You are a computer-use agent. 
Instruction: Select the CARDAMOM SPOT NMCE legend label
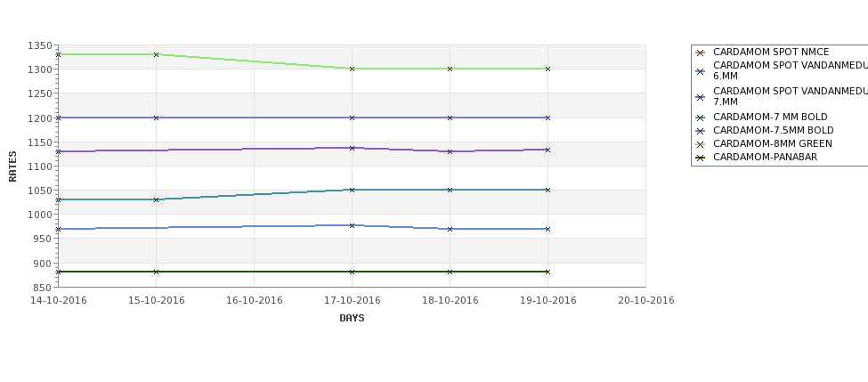click(x=771, y=52)
